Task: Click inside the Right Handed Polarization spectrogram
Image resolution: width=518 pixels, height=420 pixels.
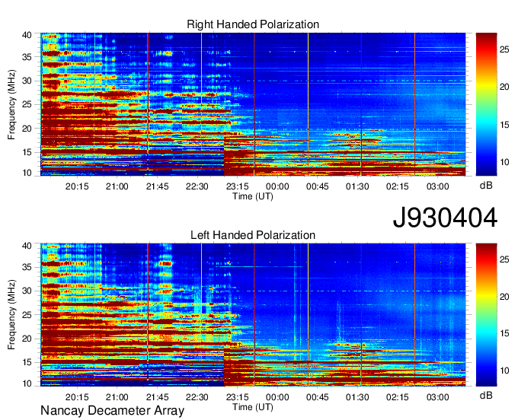Action: point(253,104)
